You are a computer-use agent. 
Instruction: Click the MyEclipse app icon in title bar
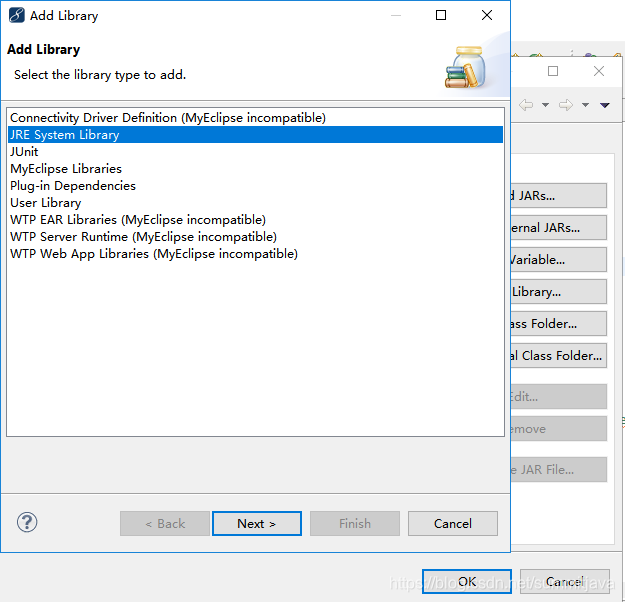tap(16, 15)
